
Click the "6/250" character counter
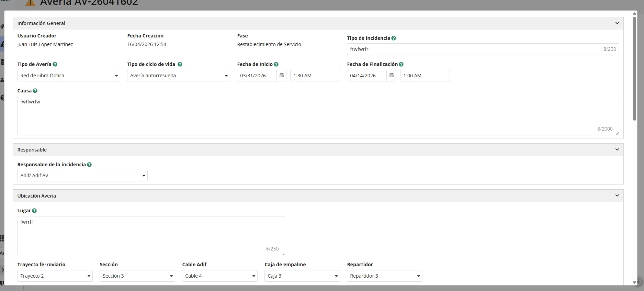[x=272, y=249]
